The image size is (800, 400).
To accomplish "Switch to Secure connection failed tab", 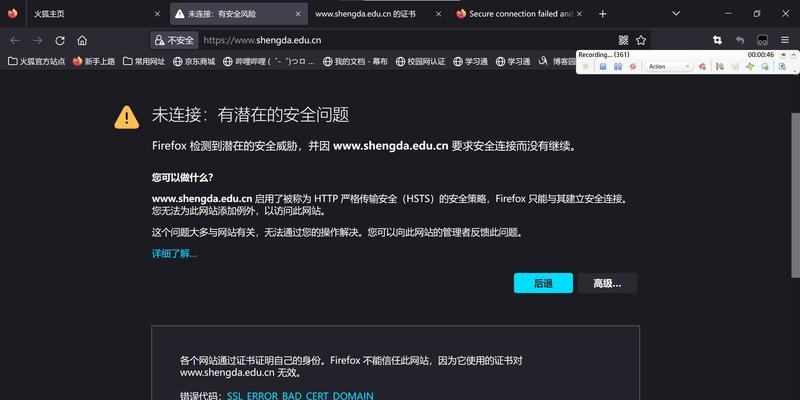I will coord(520,14).
